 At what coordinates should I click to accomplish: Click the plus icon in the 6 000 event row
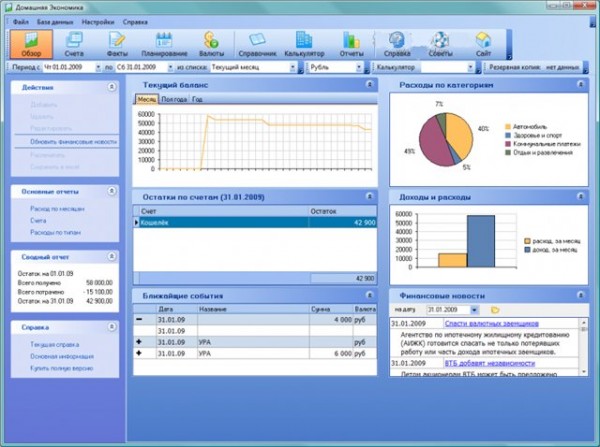pyautogui.click(x=139, y=353)
